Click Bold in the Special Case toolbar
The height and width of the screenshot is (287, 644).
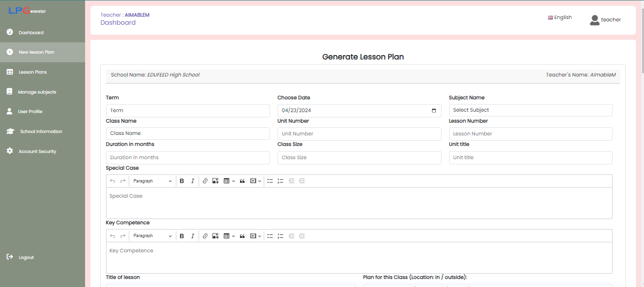(182, 181)
